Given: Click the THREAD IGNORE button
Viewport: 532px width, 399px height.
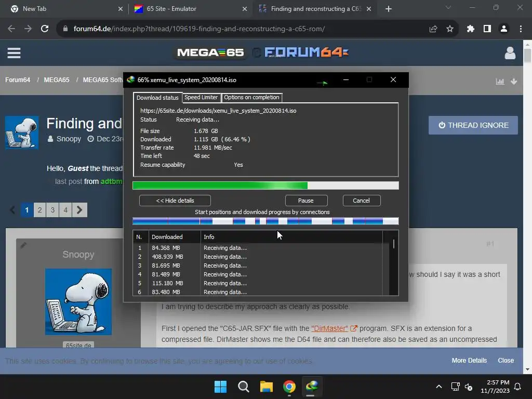Looking at the screenshot, I should tap(473, 125).
